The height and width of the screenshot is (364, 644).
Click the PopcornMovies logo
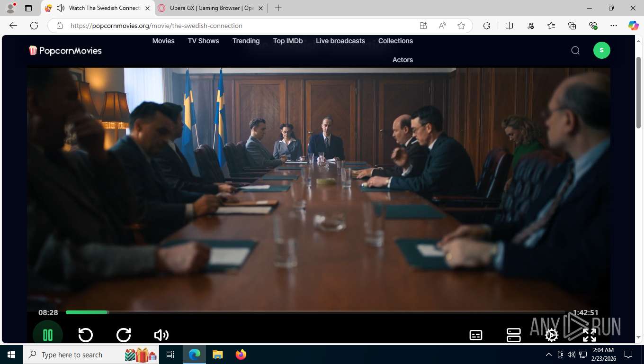tap(65, 50)
